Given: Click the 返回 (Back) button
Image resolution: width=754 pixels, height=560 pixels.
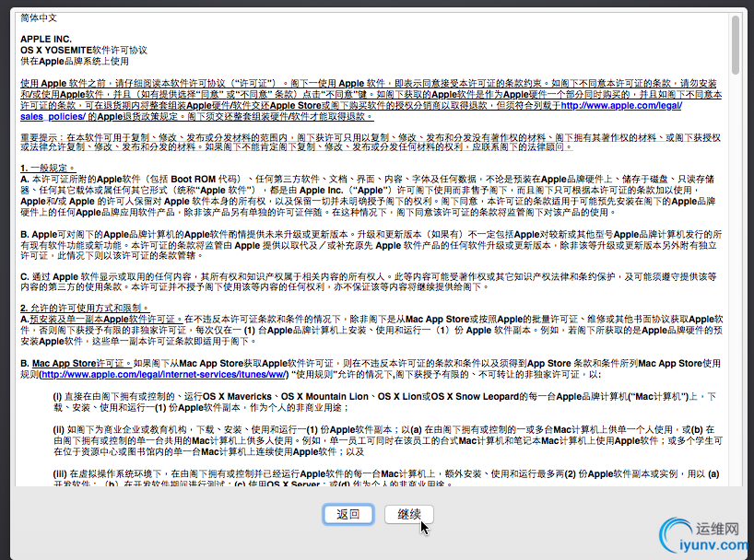Looking at the screenshot, I should pos(348,514).
